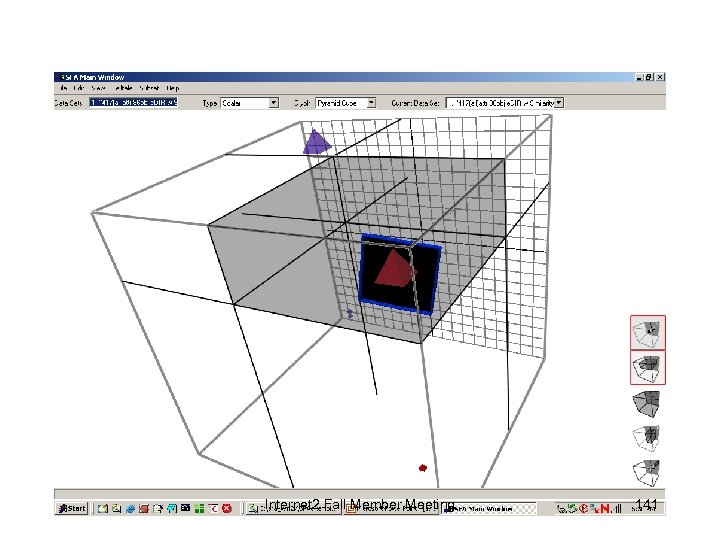This screenshot has height=540, width=720.
Task: Pick the bottom-most view thumbnail
Action: 647,472
